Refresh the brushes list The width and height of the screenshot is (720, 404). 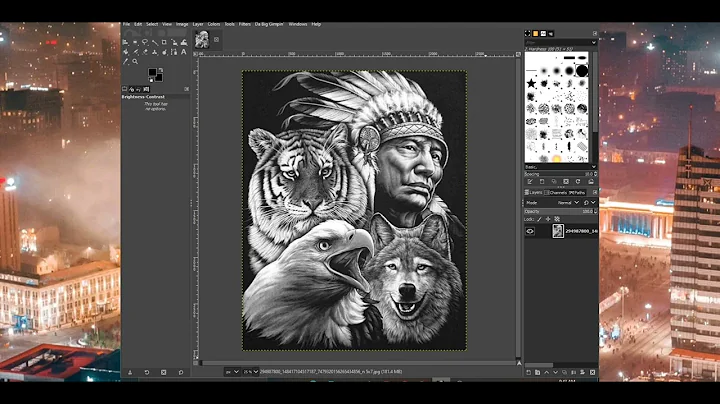point(578,182)
